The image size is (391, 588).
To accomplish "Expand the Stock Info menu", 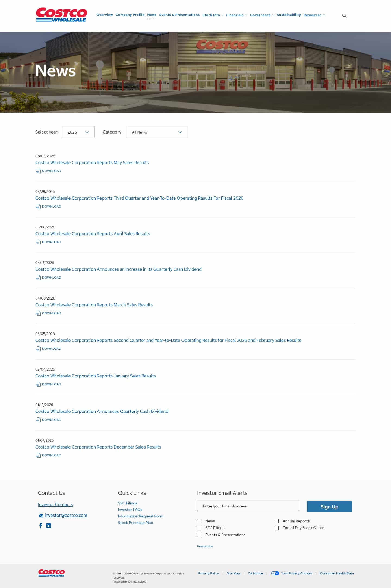I will click(213, 15).
